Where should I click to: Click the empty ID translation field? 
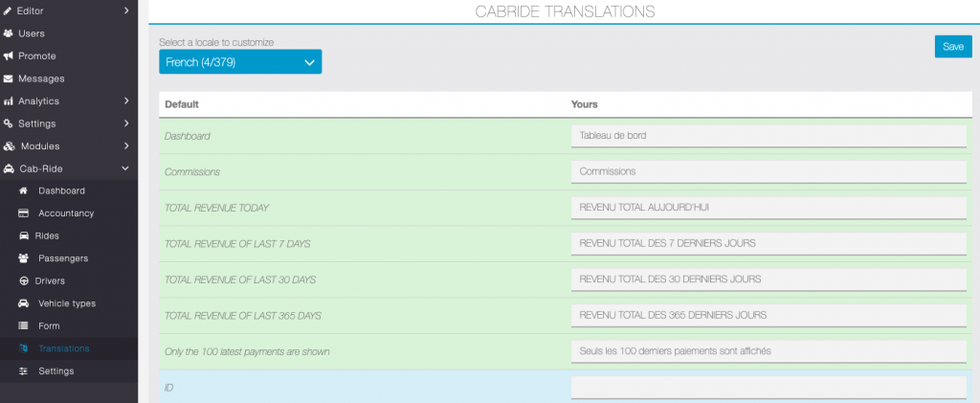pyautogui.click(x=768, y=387)
